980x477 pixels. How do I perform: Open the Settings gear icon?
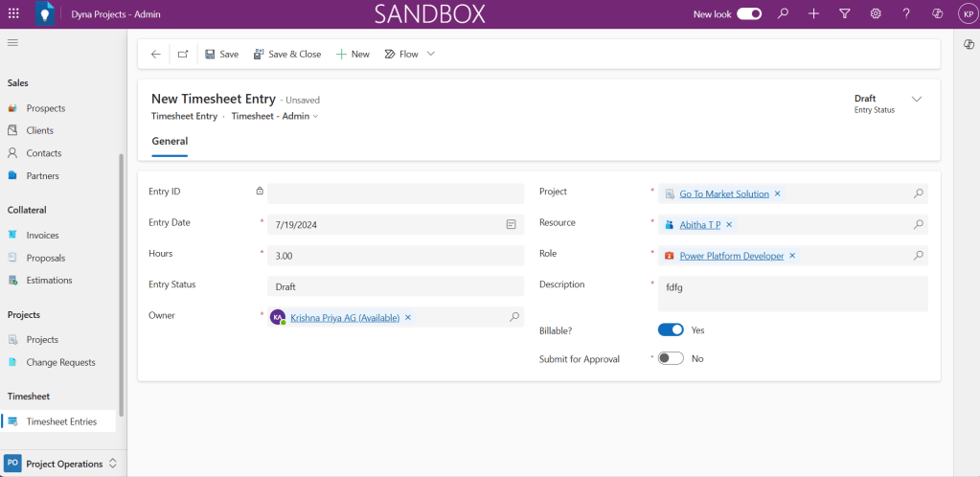point(875,14)
